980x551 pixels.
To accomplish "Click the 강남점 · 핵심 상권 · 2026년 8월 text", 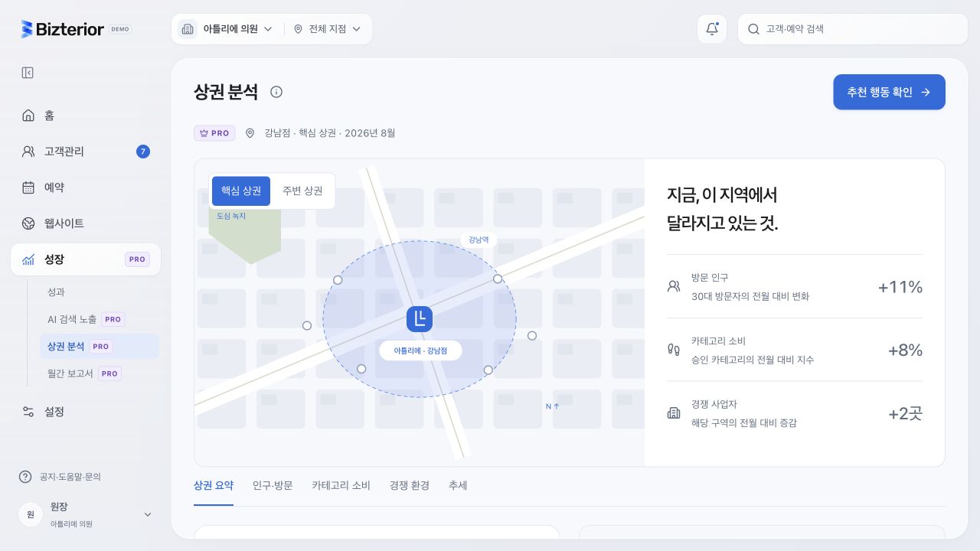I will pyautogui.click(x=330, y=133).
